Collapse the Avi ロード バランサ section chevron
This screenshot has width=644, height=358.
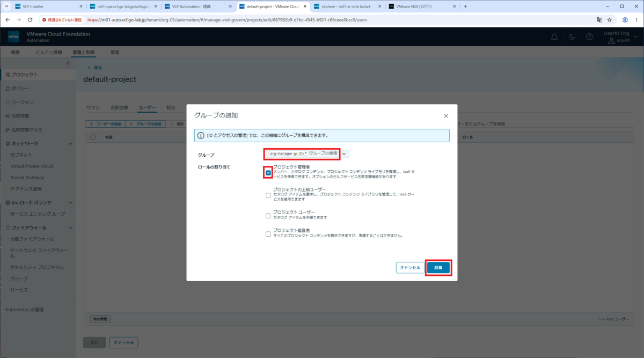pyautogui.click(x=70, y=202)
